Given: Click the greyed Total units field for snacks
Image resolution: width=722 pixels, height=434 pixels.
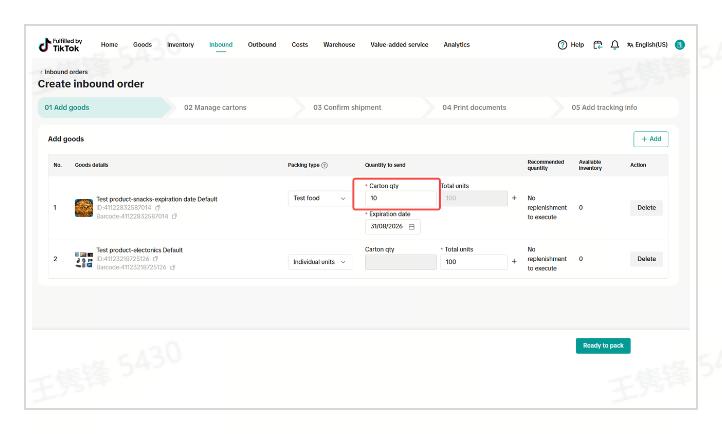Looking at the screenshot, I should [x=474, y=198].
